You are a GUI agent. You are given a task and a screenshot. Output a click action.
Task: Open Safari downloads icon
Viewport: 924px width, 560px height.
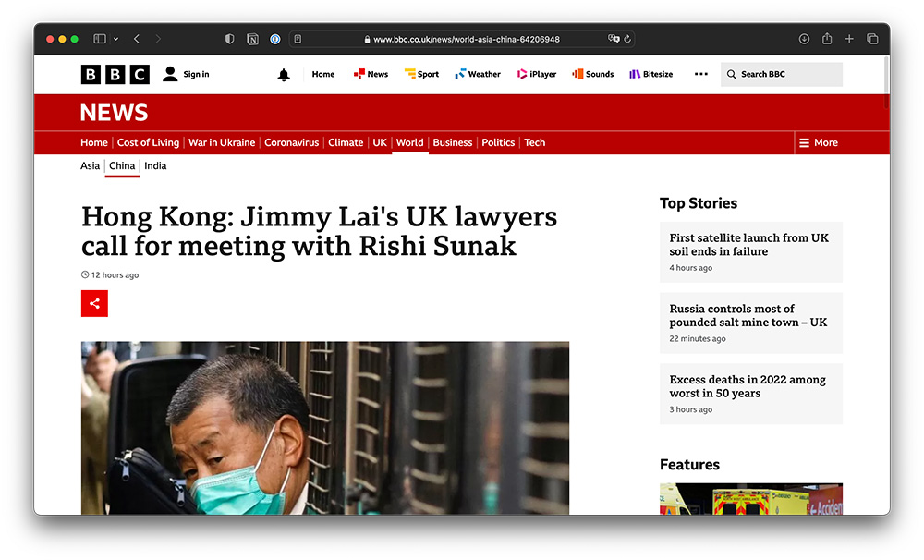(804, 39)
